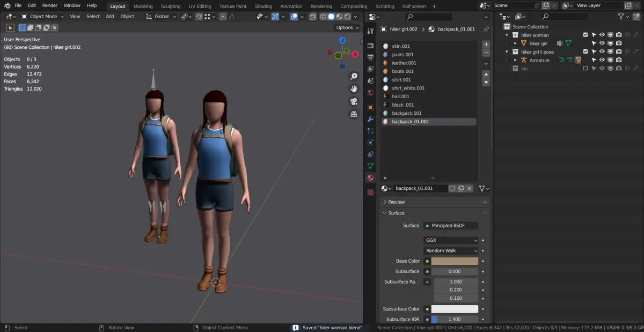Uncheck the hiker girl t pose collection checkbox

point(586,52)
